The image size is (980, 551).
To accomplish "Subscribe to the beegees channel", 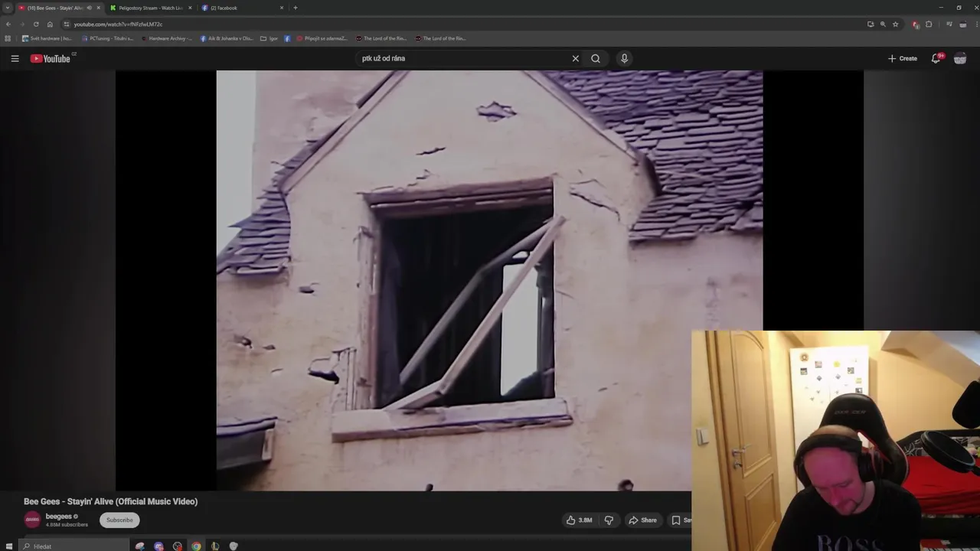I will (x=119, y=520).
